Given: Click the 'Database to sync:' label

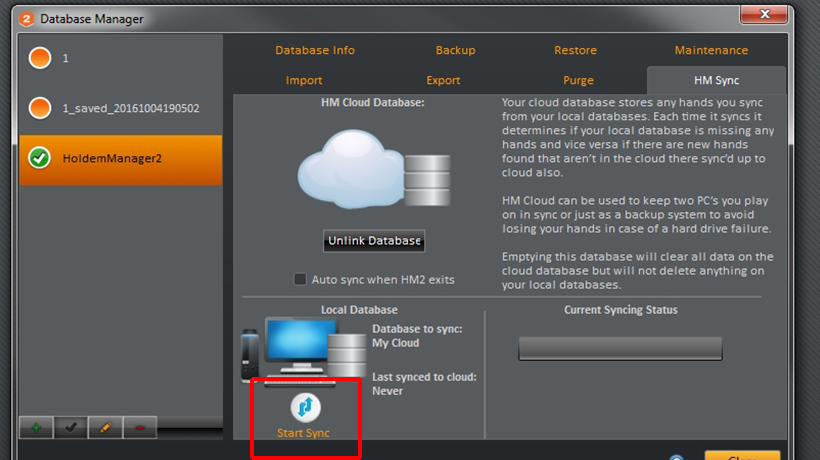Looking at the screenshot, I should [417, 329].
